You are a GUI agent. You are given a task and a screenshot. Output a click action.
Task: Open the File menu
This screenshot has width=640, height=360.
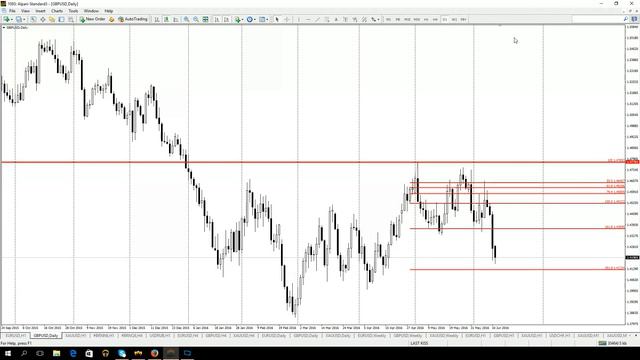[12, 11]
